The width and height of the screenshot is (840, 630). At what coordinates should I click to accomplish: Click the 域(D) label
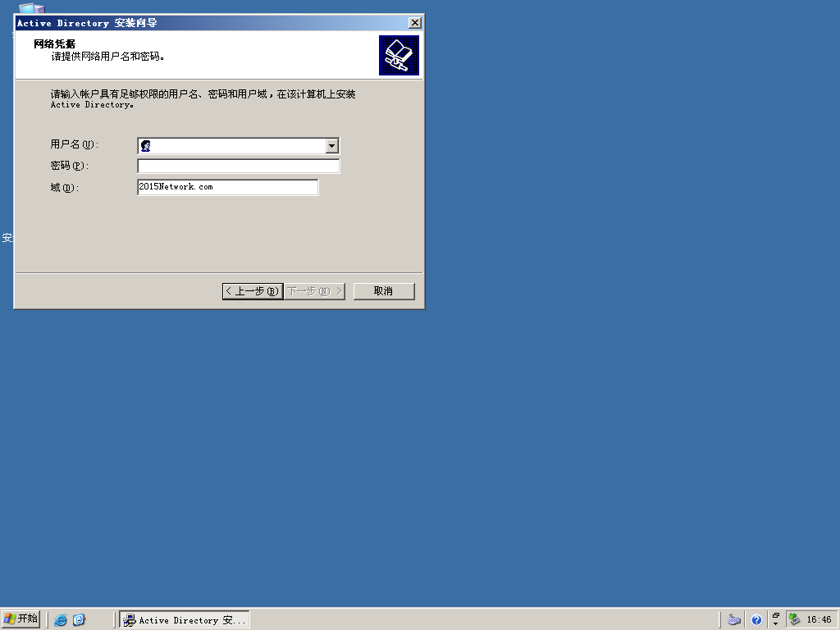(64, 188)
